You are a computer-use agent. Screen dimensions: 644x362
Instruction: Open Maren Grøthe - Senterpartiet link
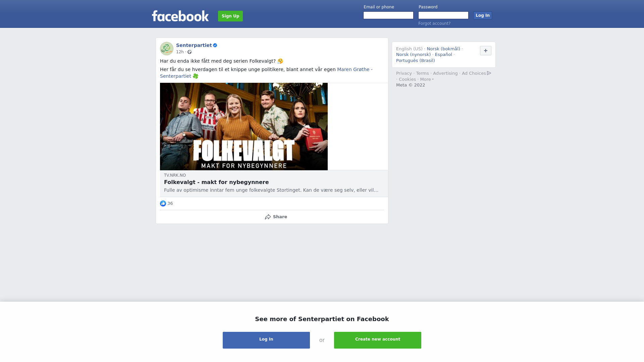pos(266,73)
